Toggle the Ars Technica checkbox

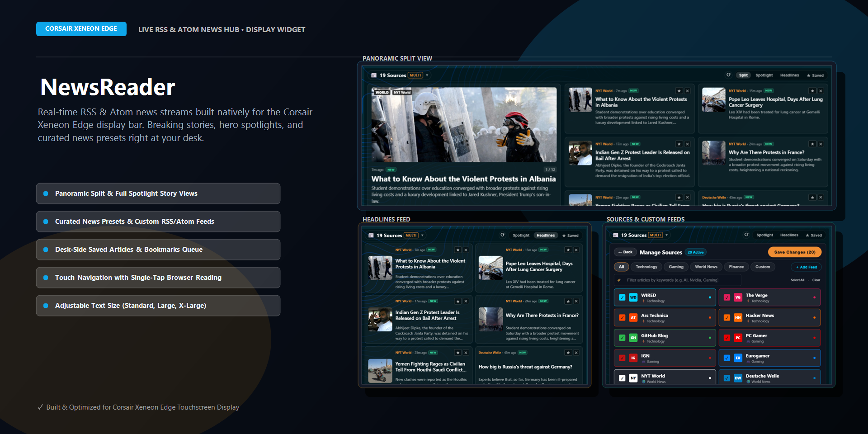click(622, 318)
